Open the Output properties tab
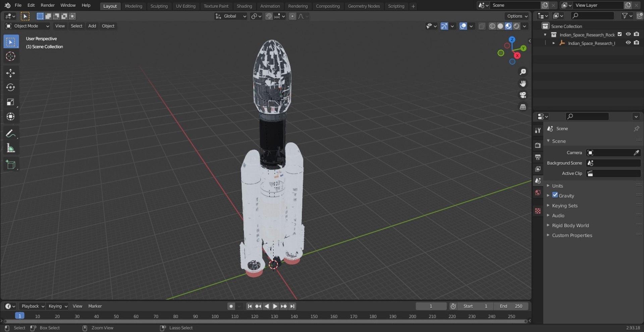 (x=538, y=157)
